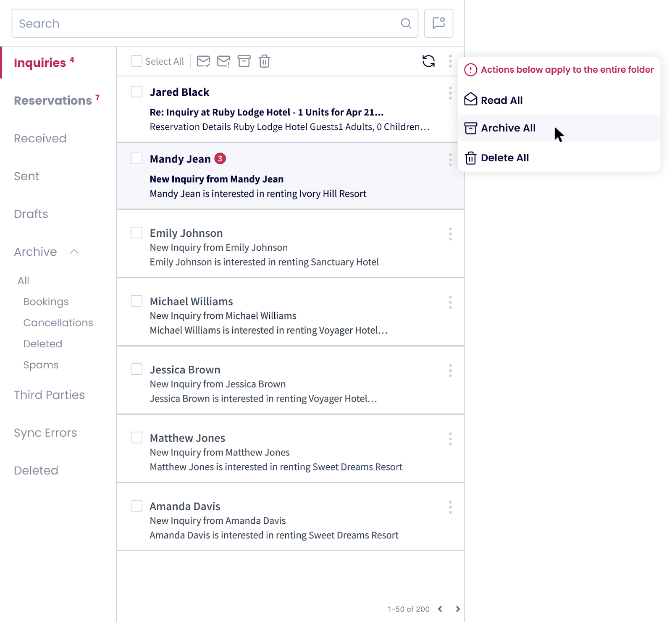Open the new message flag icon button

click(x=438, y=24)
